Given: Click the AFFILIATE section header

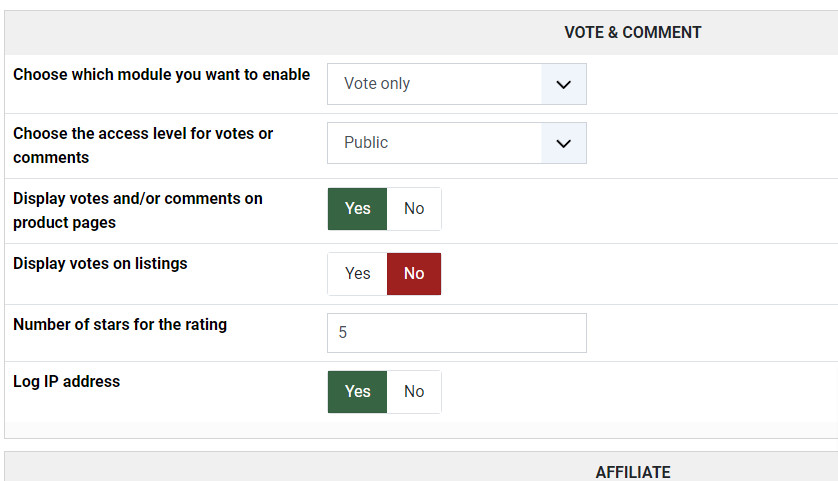Looking at the screenshot, I should coord(632,472).
